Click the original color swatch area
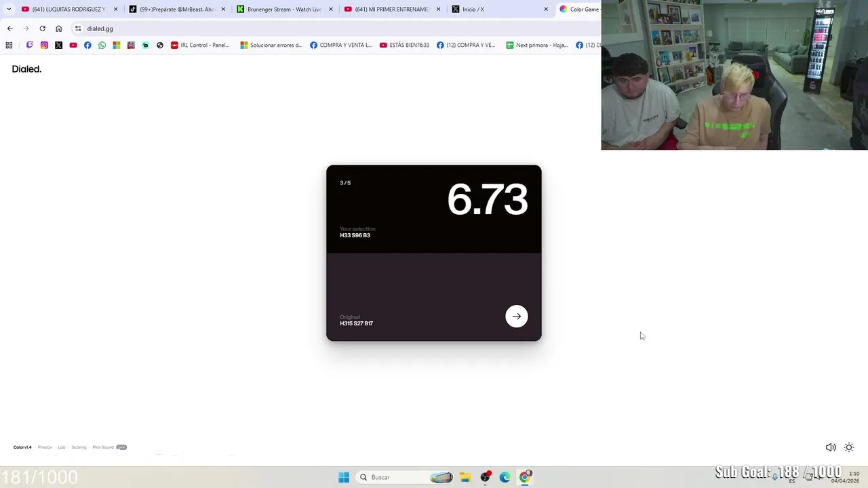The height and width of the screenshot is (488, 868). click(x=434, y=297)
